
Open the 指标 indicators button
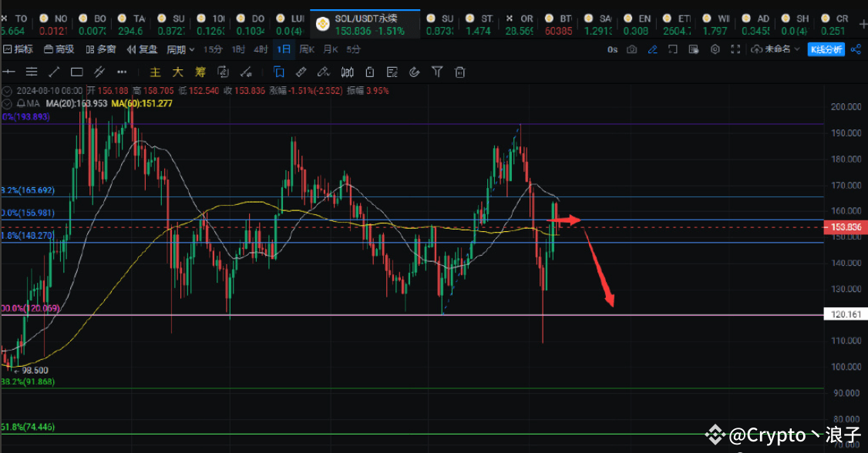(19, 49)
